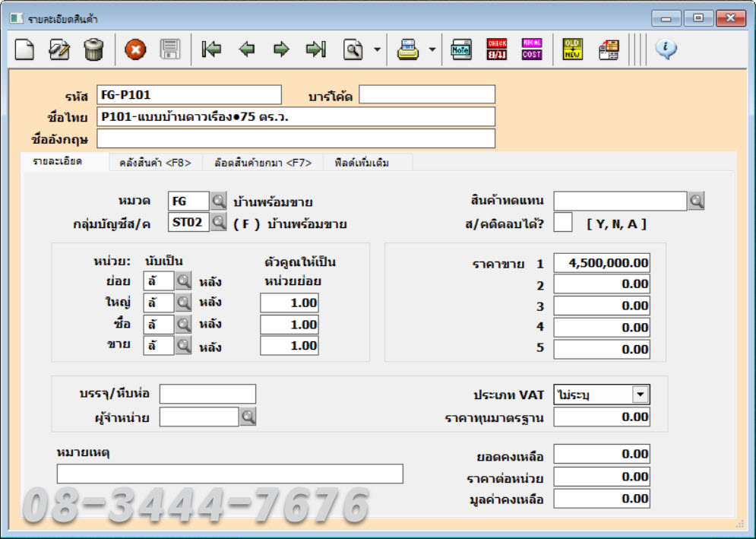Lookup substitute product สินค้าทดแทน magnifier
This screenshot has height=539, width=756.
(696, 201)
